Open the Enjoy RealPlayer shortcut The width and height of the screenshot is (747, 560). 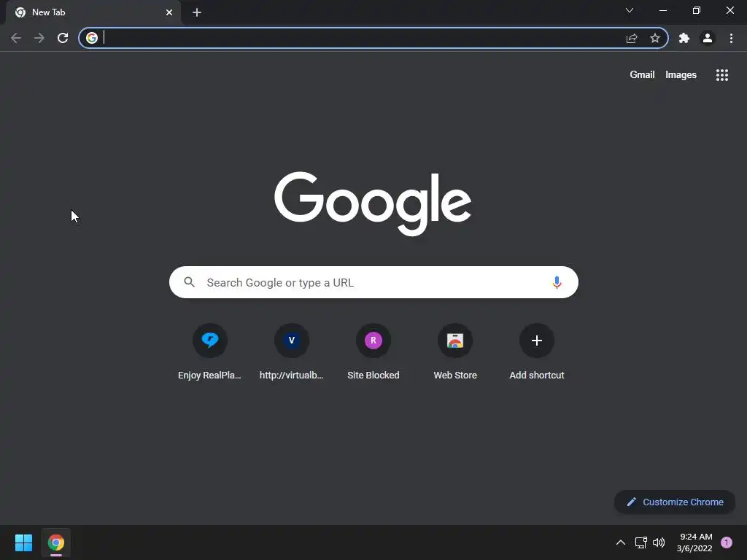[x=209, y=352]
